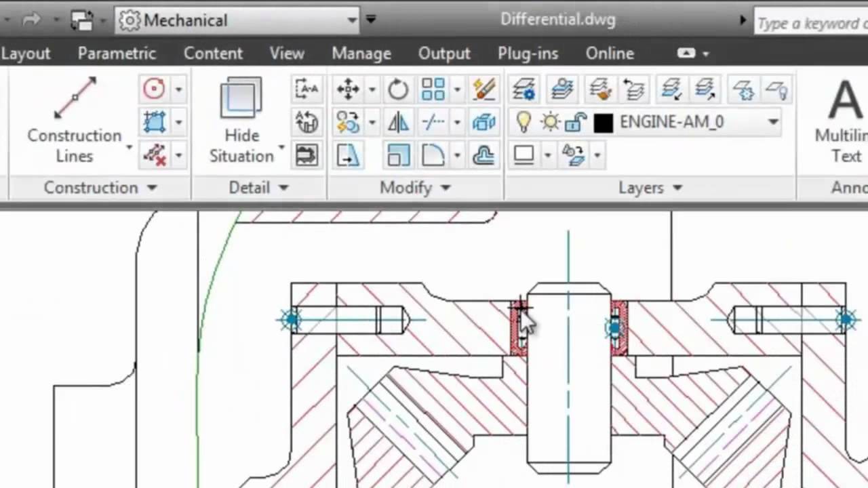Image resolution: width=868 pixels, height=488 pixels.
Task: Open the ENGINE-AM_0 layer dropdown
Action: pyautogui.click(x=773, y=122)
